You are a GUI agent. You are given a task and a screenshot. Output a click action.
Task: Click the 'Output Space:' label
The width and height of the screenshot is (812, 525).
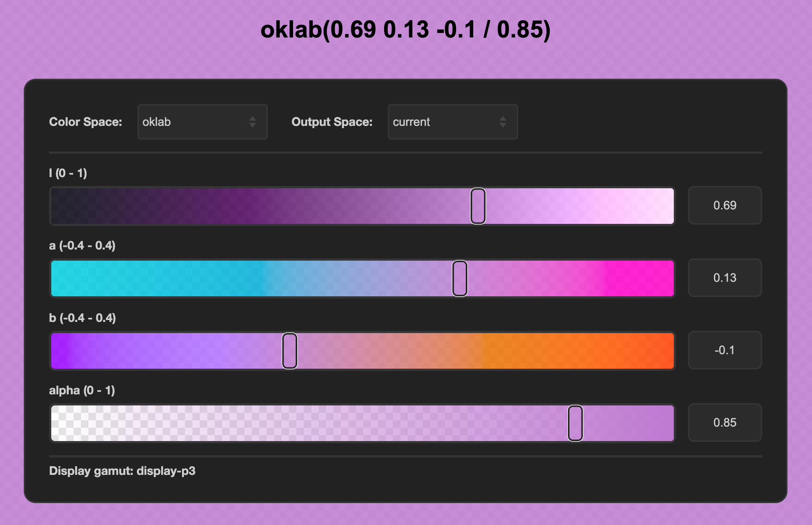332,122
